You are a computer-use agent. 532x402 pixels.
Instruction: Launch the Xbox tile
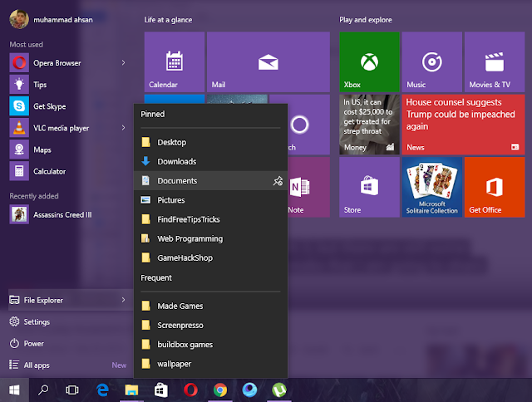tap(369, 61)
